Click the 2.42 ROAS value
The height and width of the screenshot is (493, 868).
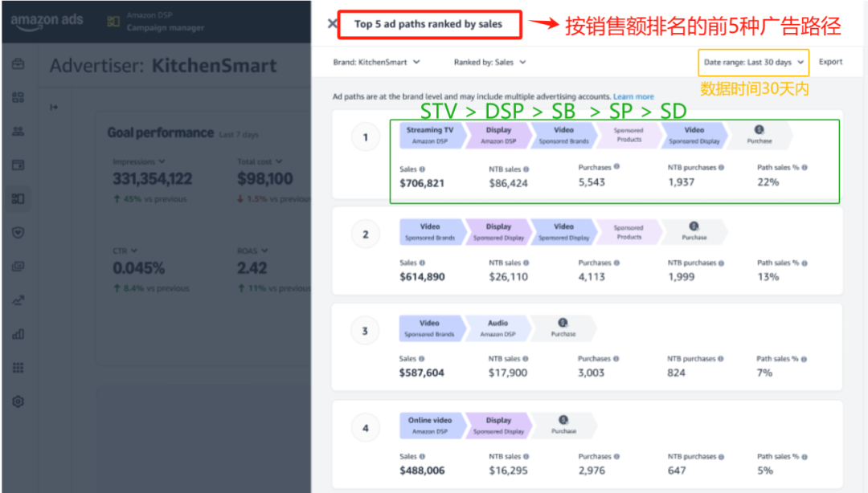click(x=252, y=268)
